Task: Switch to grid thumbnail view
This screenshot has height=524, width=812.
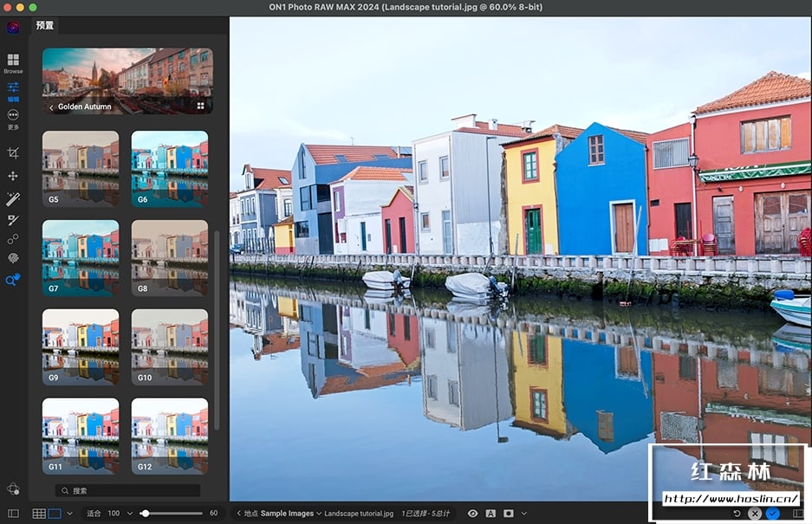Action: click(39, 514)
